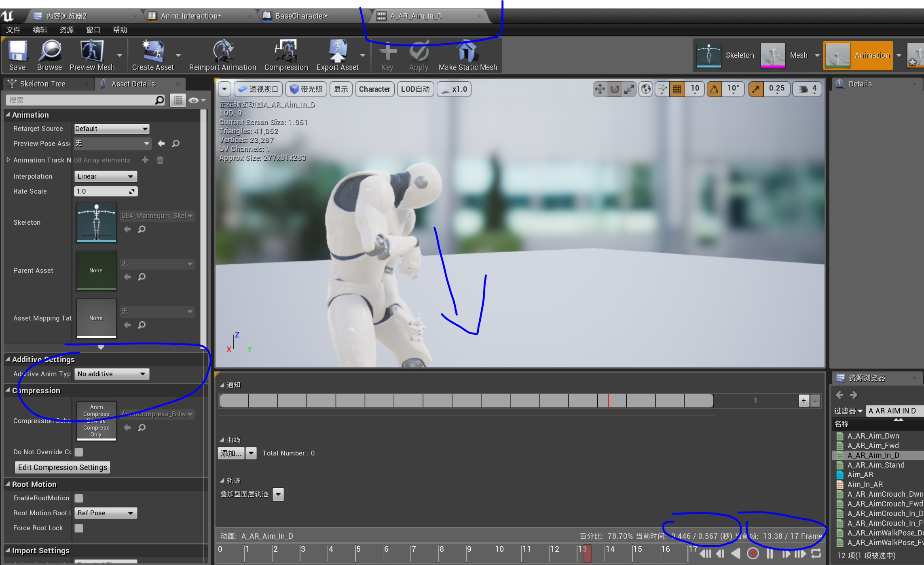Open the Additive Anim Type dropdown
This screenshot has height=565, width=924.
(x=112, y=374)
